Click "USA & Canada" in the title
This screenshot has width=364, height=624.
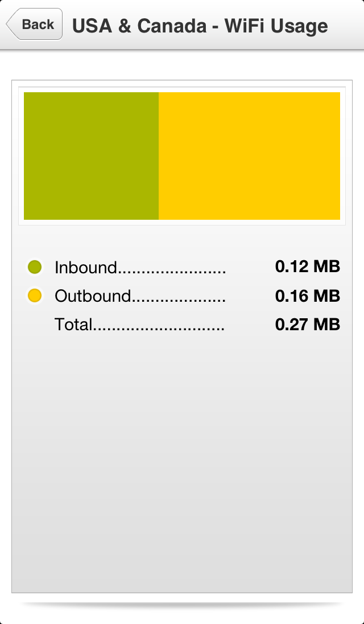click(138, 26)
